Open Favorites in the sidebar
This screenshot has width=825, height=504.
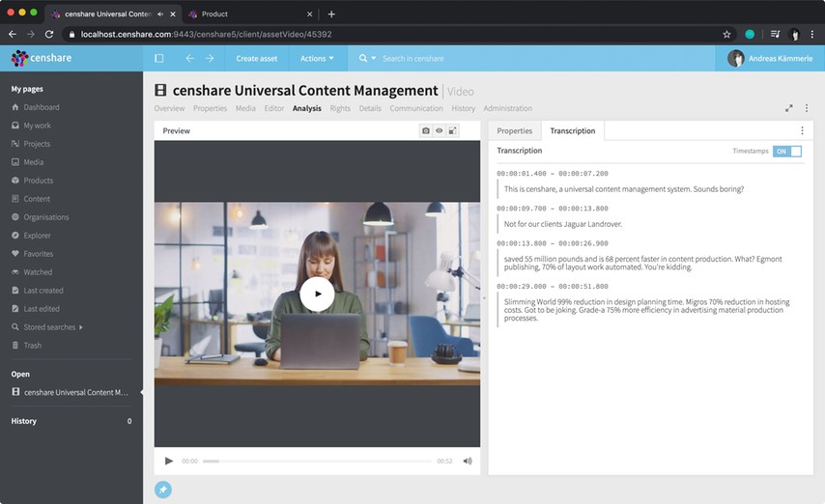pyautogui.click(x=38, y=254)
